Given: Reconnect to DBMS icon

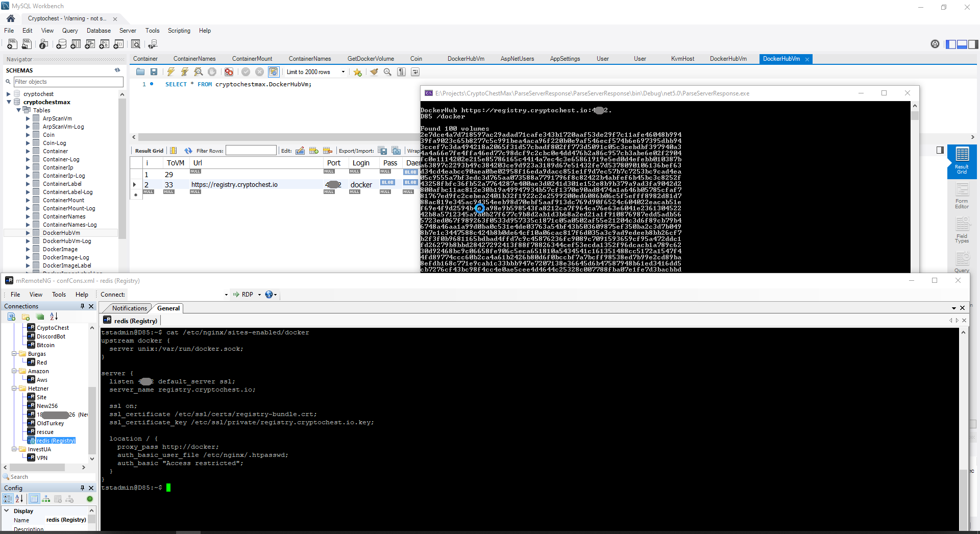Looking at the screenshot, I should point(152,44).
